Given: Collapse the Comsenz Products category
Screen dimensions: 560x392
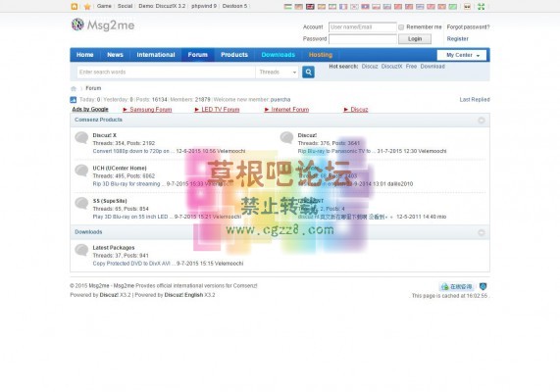Looking at the screenshot, I should 482,121.
